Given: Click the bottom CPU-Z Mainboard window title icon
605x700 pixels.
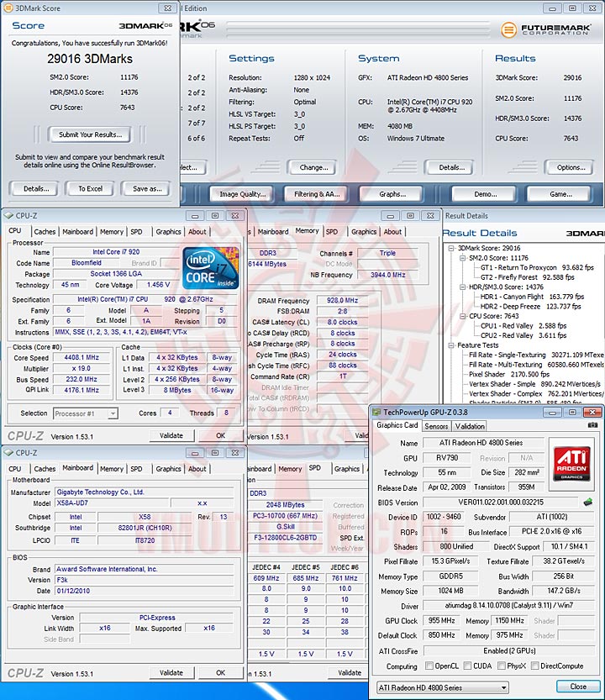Looking at the screenshot, I should coord(8,453).
